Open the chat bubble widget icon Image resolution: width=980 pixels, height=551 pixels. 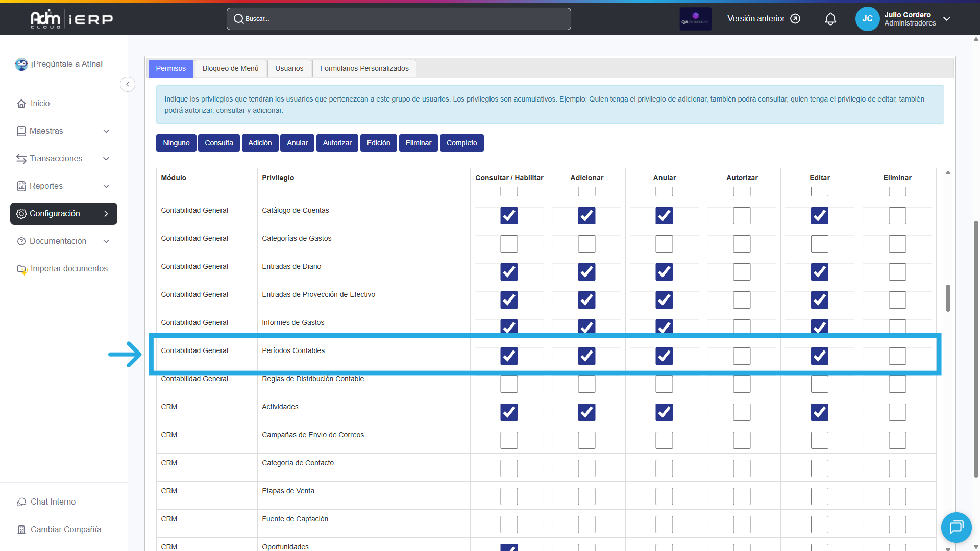click(956, 527)
